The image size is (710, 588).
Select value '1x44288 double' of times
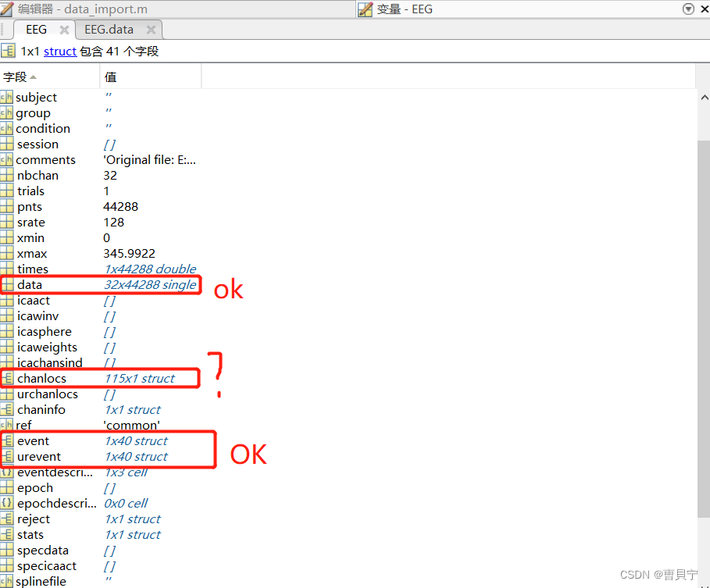150,269
